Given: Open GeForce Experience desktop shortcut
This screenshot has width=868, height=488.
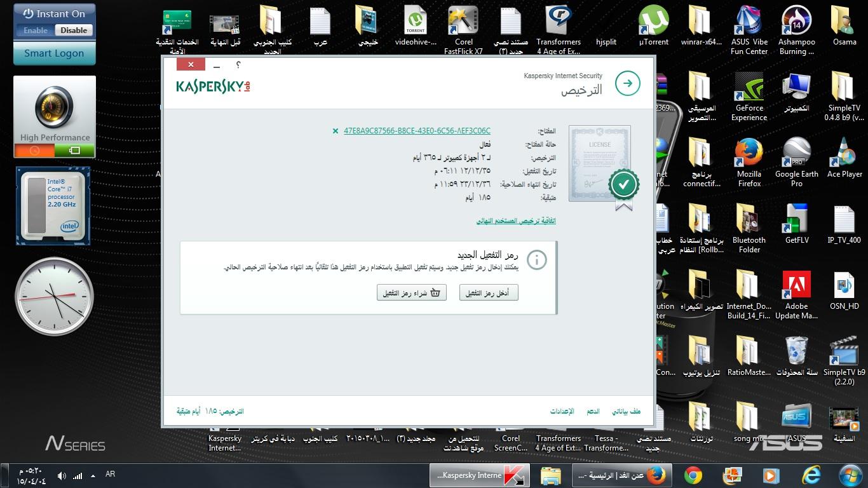Looking at the screenshot, I should coord(749,97).
